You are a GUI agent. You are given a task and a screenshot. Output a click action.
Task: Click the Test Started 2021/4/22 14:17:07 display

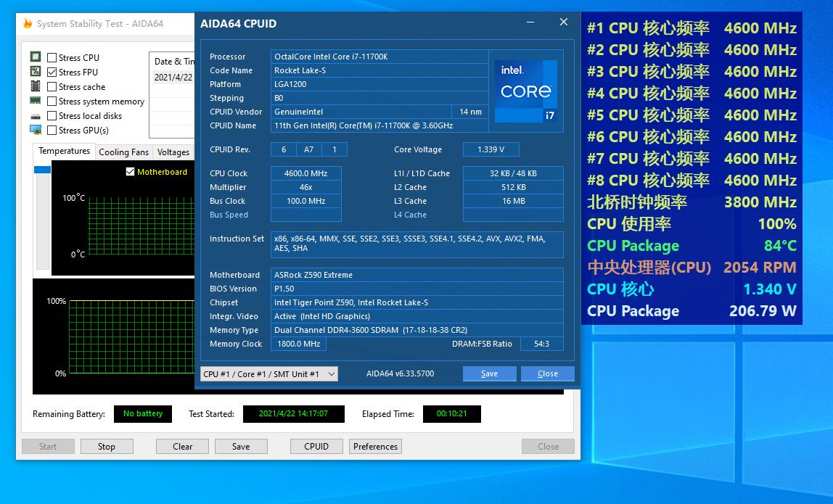(293, 414)
